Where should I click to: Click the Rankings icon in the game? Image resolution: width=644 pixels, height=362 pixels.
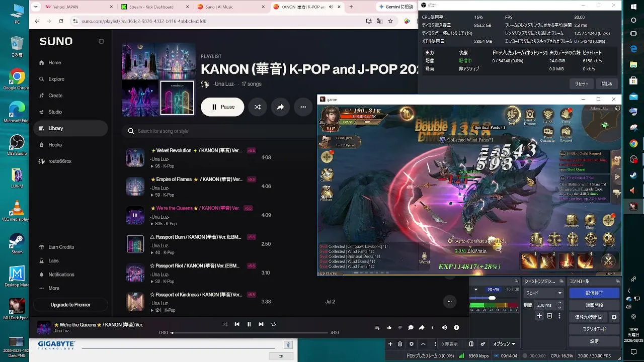coord(536,239)
